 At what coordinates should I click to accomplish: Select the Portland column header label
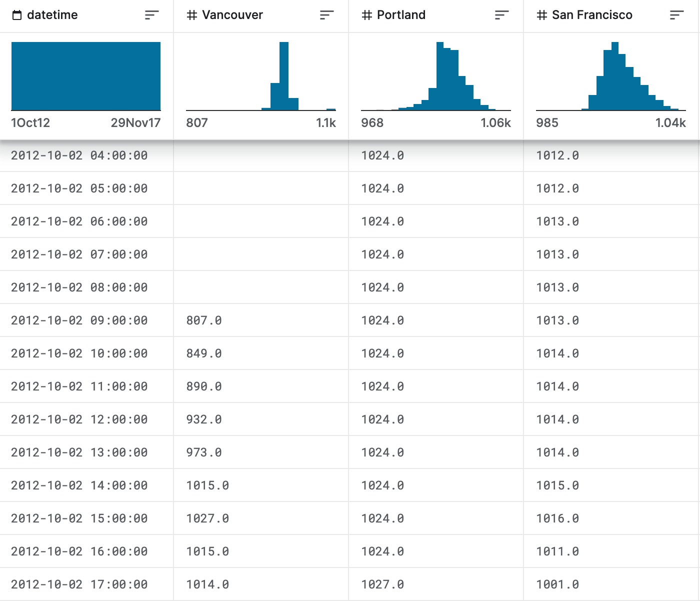tap(401, 15)
